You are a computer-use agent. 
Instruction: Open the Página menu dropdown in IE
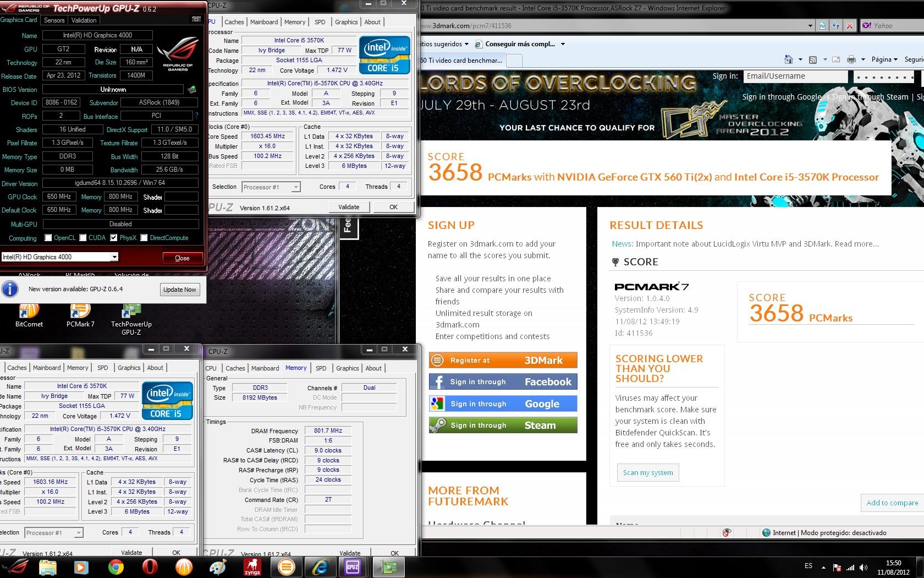[884, 59]
